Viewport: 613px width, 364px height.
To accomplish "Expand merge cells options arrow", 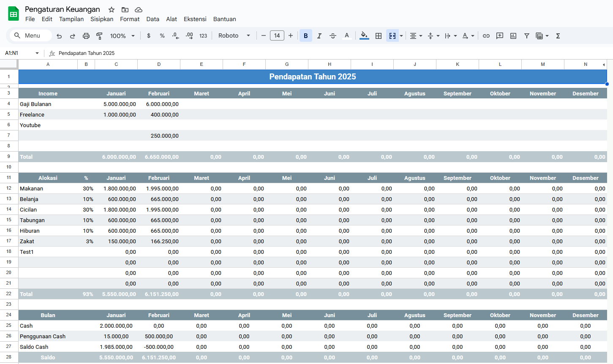I will 401,36.
